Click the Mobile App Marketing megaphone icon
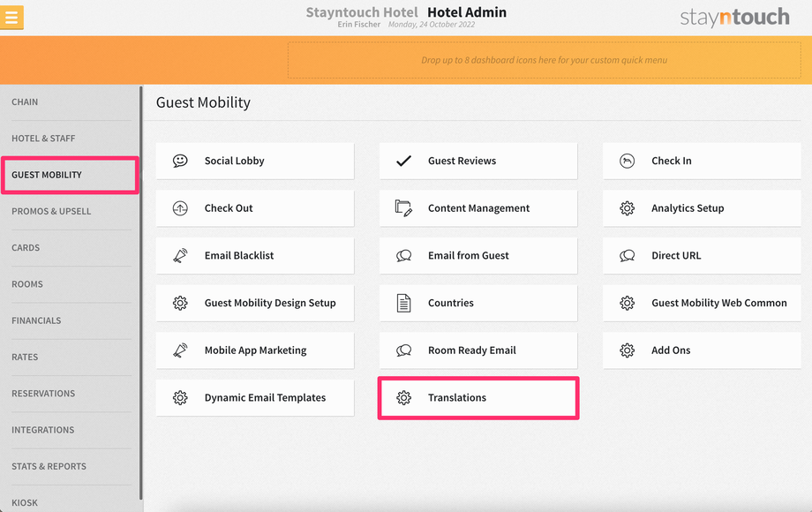 coord(180,350)
